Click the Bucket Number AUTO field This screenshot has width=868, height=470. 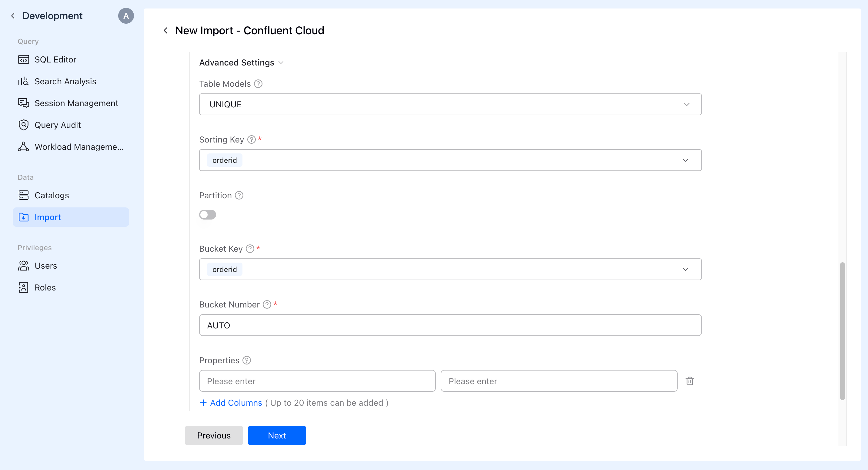tap(450, 325)
